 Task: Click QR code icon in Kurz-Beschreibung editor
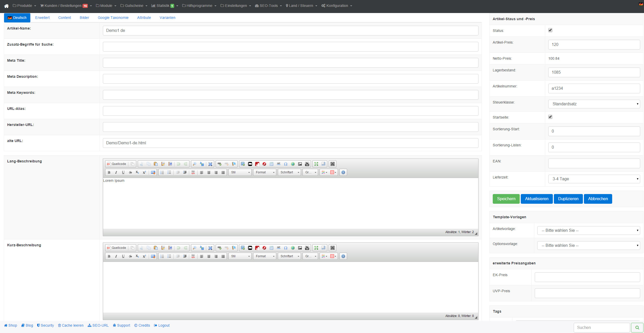(x=332, y=248)
